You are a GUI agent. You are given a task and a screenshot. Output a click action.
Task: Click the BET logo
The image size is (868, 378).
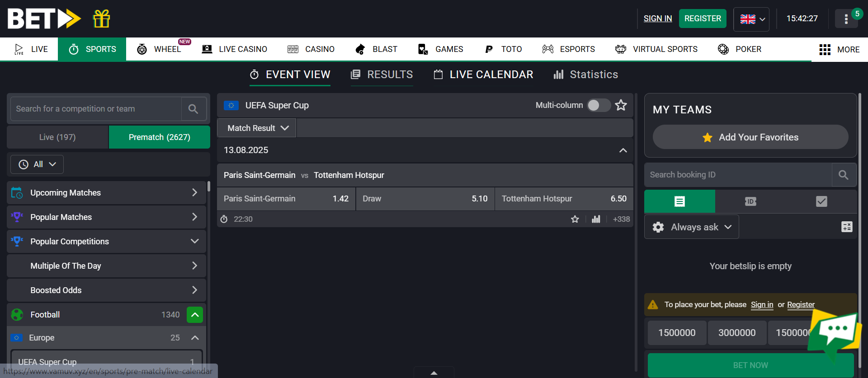44,19
